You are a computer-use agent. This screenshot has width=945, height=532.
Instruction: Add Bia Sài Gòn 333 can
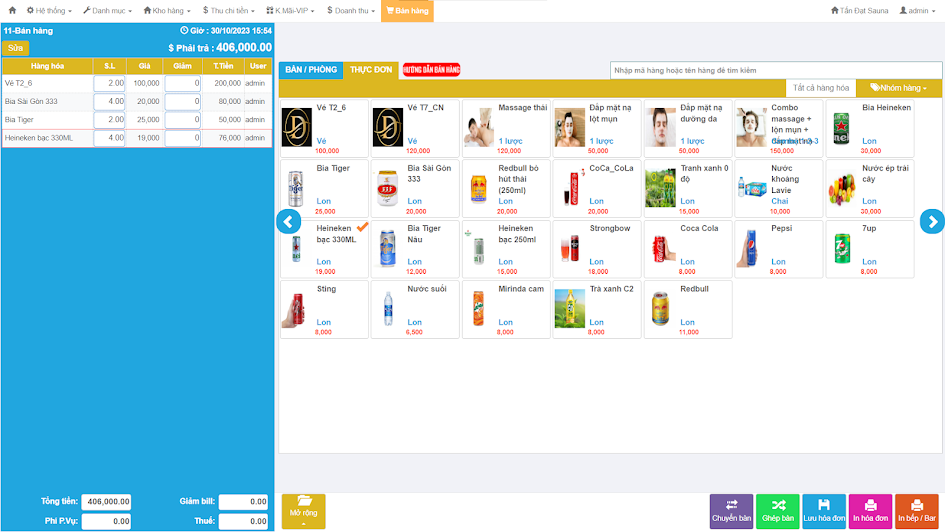pyautogui.click(x=415, y=189)
